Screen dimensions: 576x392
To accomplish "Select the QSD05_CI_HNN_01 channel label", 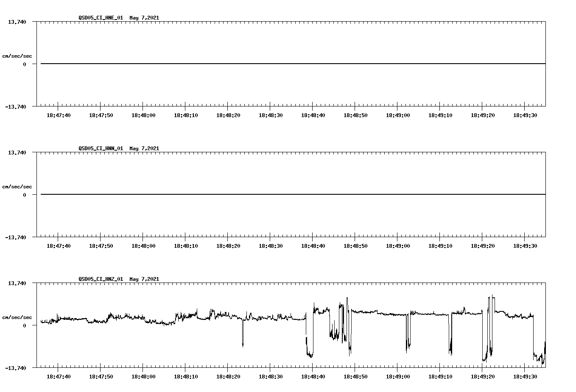I will (x=100, y=149).
